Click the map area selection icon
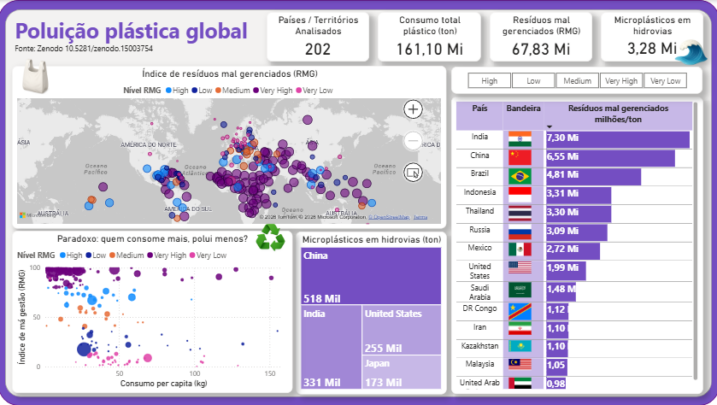The width and height of the screenshot is (717, 405). (412, 172)
